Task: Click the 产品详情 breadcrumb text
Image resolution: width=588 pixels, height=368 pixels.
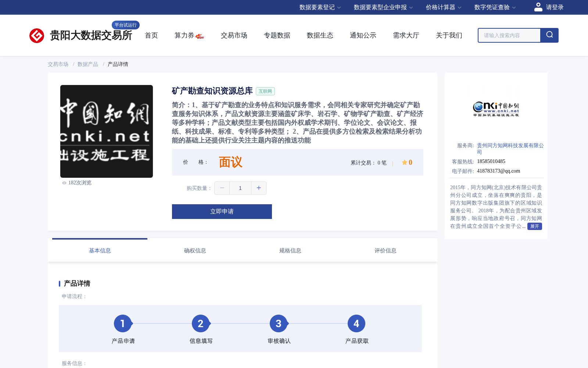Action: click(x=118, y=64)
